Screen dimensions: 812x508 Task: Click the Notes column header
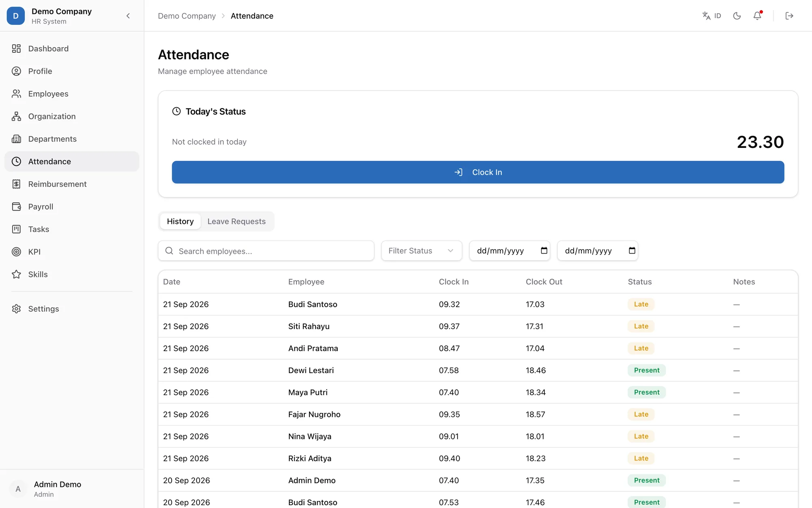744,282
